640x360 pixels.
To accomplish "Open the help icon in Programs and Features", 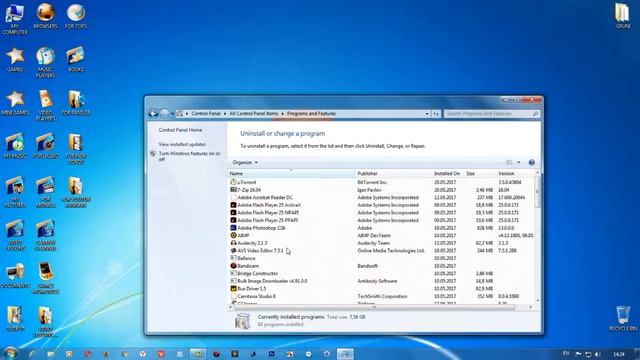I will [x=531, y=162].
